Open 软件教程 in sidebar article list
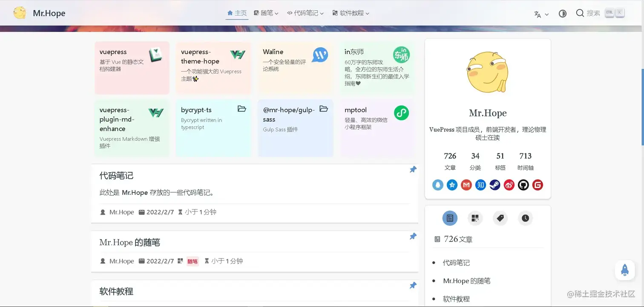The height and width of the screenshot is (307, 644). coord(456,299)
